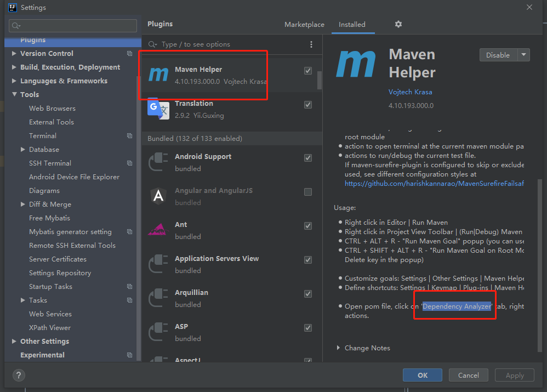Click the Angular and AngularJS plugin icon
The image size is (547, 392).
point(158,196)
